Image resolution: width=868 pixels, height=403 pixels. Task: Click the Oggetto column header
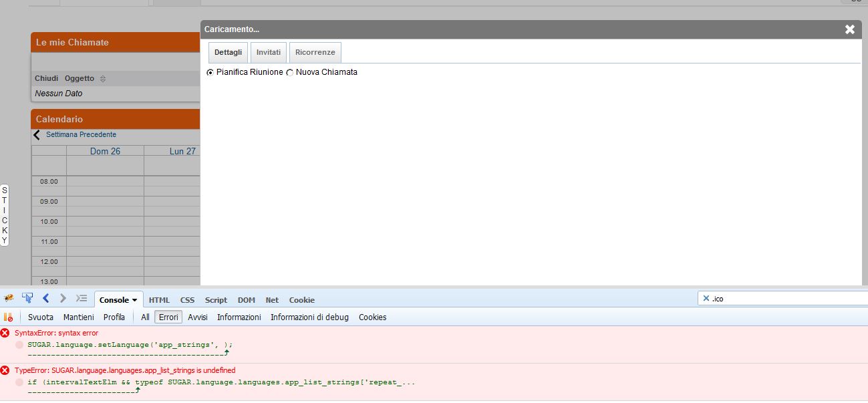point(80,79)
